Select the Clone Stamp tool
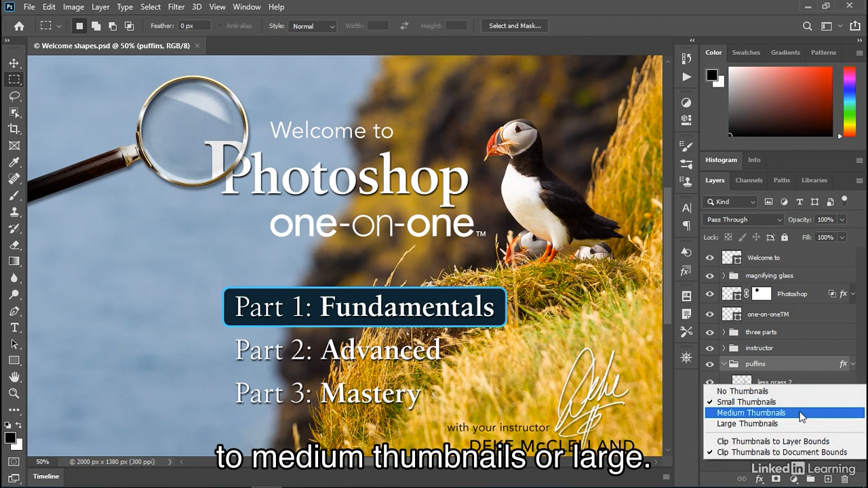868x488 pixels. point(14,211)
